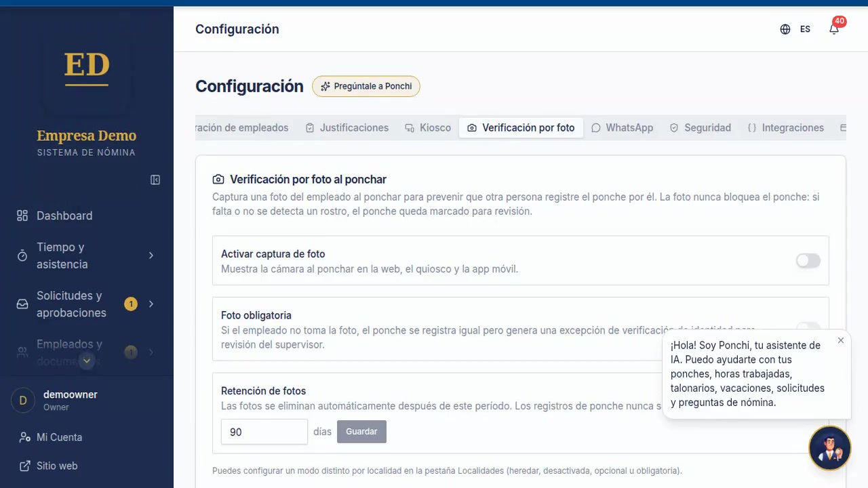
Task: Expand Solicitudes y aprobaciones chevron
Action: 151,304
